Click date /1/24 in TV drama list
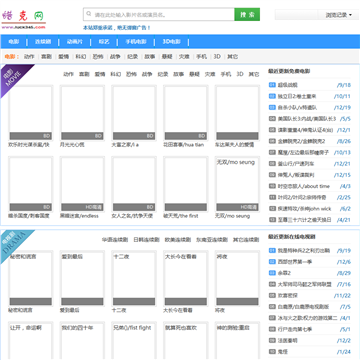This screenshot has width=360, height=360. coord(344,352)
